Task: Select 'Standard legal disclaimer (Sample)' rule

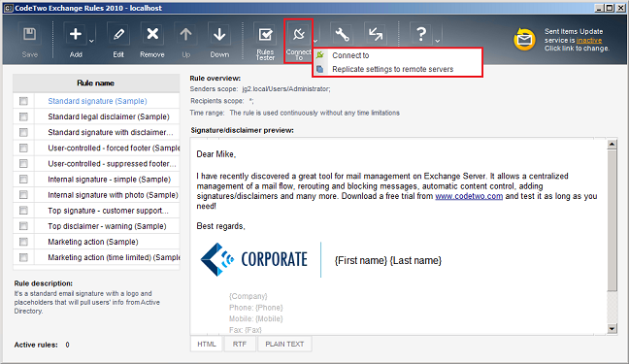Action: pyautogui.click(x=109, y=116)
